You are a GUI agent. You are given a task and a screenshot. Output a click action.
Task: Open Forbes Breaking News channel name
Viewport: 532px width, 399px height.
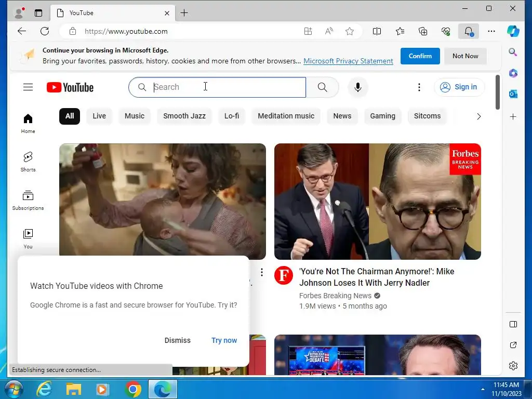[335, 296]
